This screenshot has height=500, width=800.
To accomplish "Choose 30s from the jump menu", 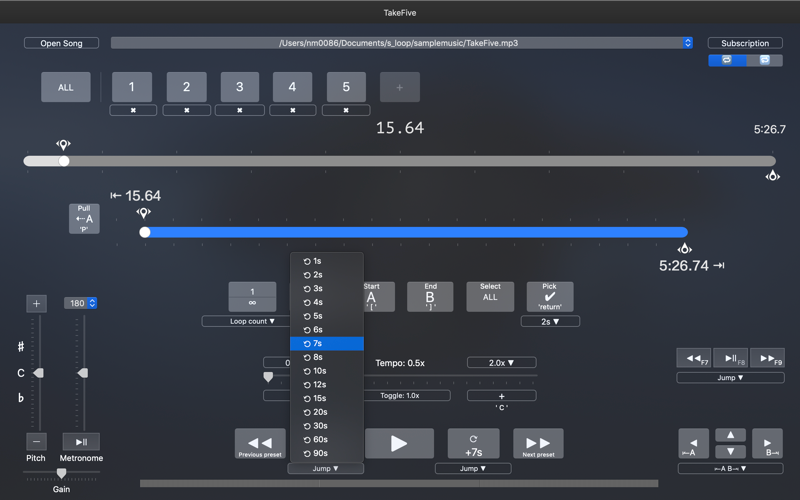I will pos(327,426).
